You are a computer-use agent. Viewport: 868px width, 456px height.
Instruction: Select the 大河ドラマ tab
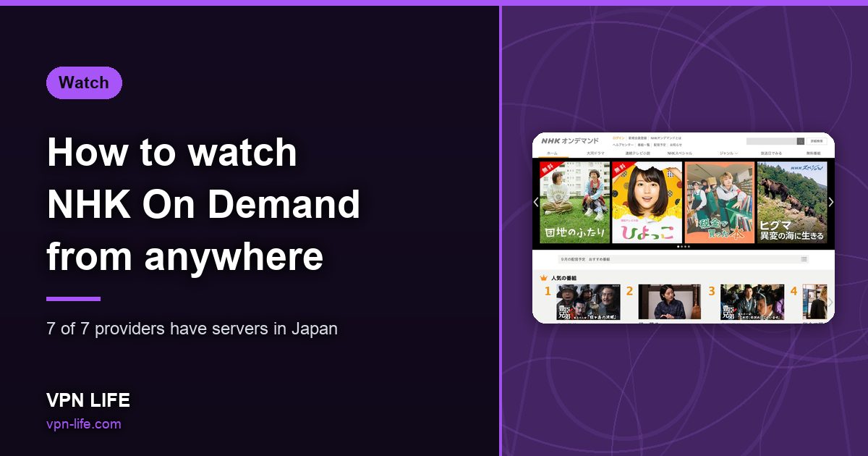click(x=596, y=153)
